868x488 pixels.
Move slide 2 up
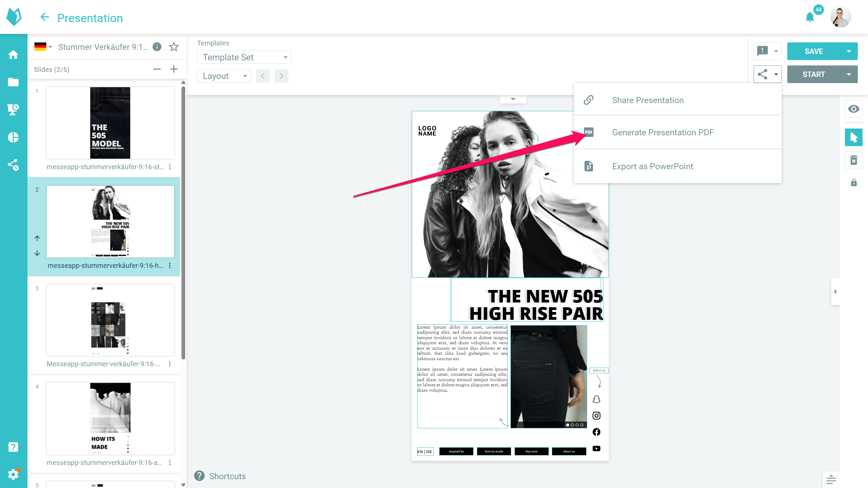[37, 238]
